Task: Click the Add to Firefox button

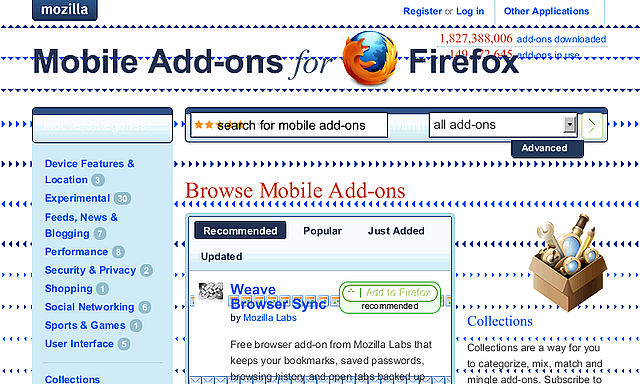Action: [x=390, y=292]
